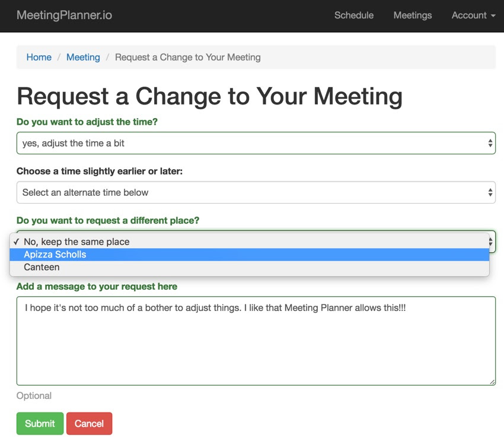Open the adjust the time dropdown
The width and height of the screenshot is (504, 441).
pos(256,143)
